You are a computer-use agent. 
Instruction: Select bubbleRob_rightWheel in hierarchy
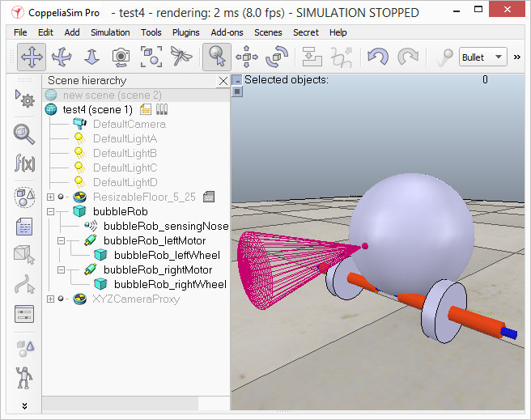pos(170,284)
